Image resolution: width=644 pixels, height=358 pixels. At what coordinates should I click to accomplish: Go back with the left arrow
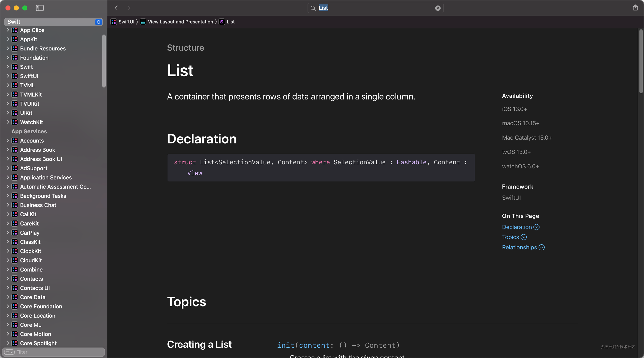pyautogui.click(x=116, y=8)
